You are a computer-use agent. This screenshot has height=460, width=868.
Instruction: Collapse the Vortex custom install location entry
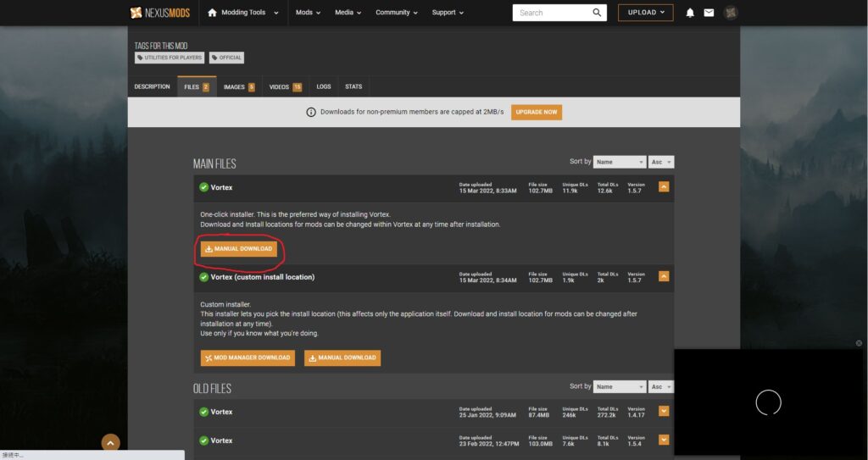click(x=664, y=276)
